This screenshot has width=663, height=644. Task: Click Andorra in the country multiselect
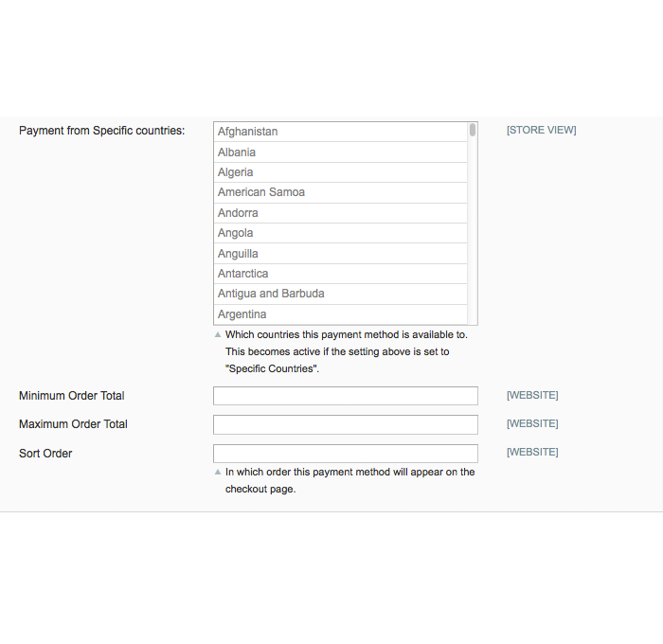click(x=238, y=213)
